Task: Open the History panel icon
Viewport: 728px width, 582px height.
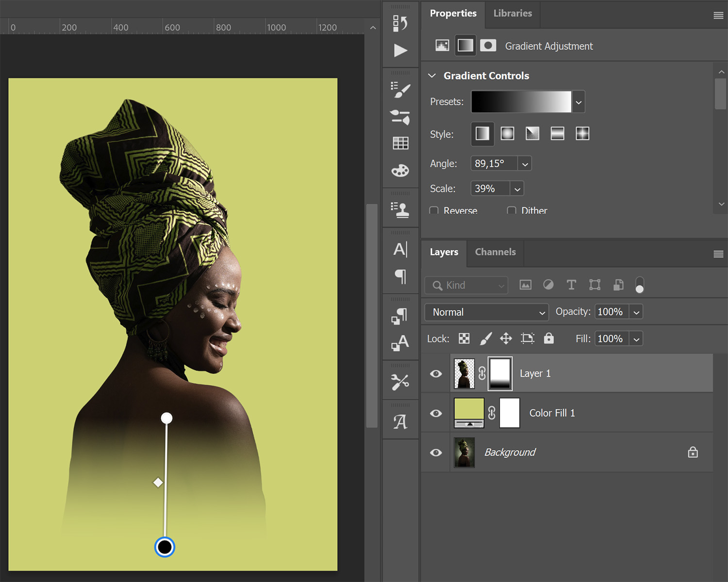Action: pos(400,23)
